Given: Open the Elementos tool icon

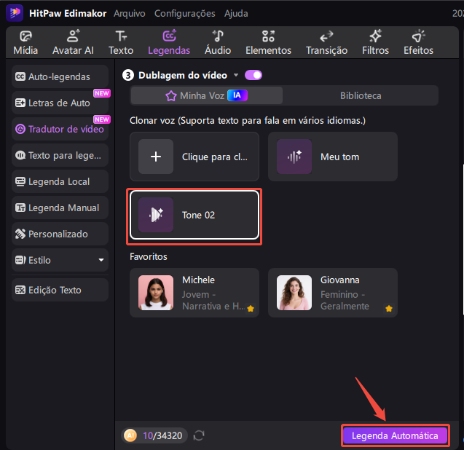Looking at the screenshot, I should click(268, 36).
